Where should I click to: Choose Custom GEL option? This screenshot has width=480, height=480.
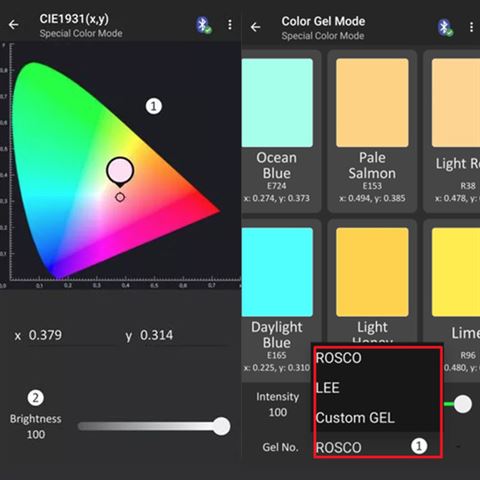[x=355, y=418]
